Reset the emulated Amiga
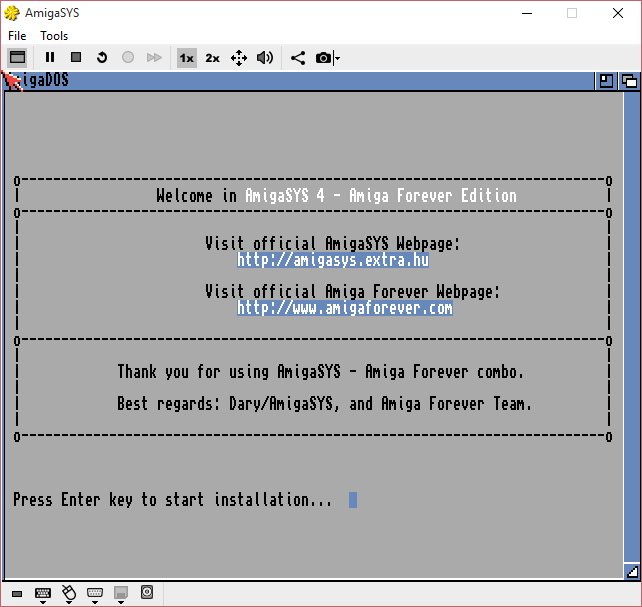This screenshot has width=642, height=607. click(102, 57)
